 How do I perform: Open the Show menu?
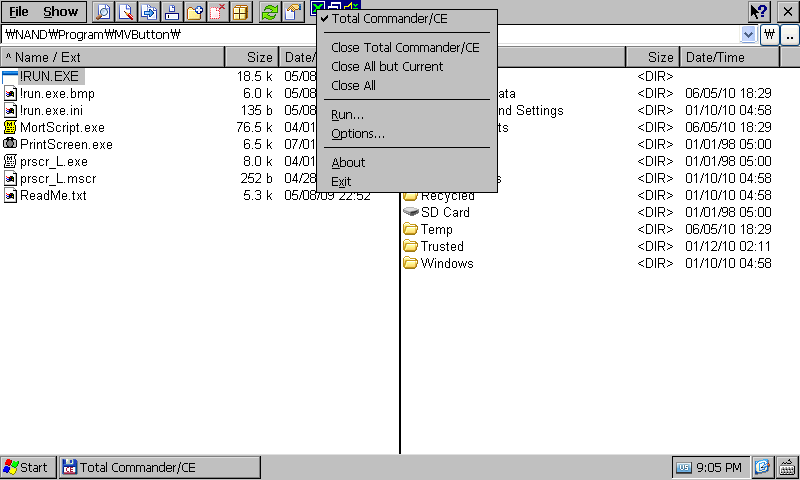[x=60, y=12]
